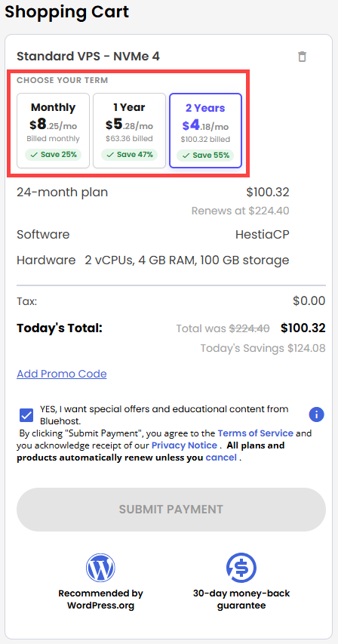Delete the Standard VPS item with trash icon
The image size is (338, 644).
coord(302,57)
